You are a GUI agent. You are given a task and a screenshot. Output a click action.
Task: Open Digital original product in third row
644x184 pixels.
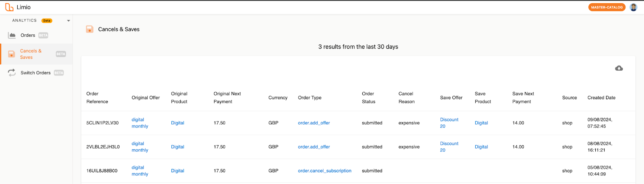(178, 171)
